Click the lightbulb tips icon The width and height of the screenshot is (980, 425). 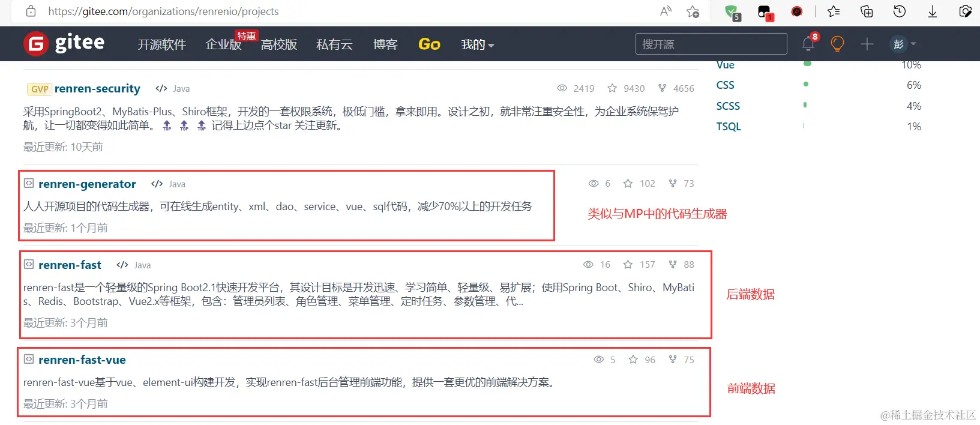tap(837, 43)
